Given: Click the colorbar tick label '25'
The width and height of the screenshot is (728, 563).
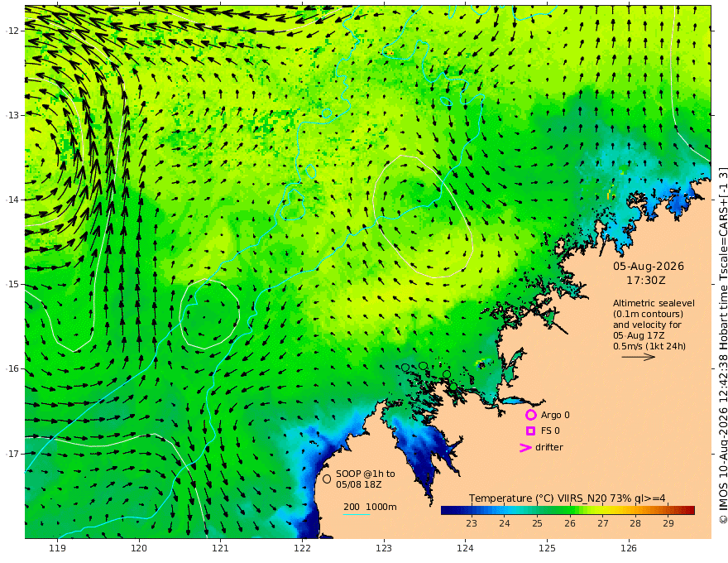Looking at the screenshot, I should [537, 523].
